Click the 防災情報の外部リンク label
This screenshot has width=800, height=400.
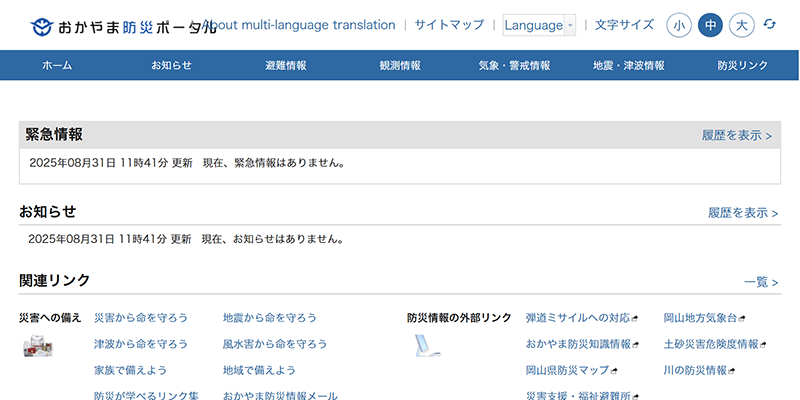pyautogui.click(x=459, y=318)
